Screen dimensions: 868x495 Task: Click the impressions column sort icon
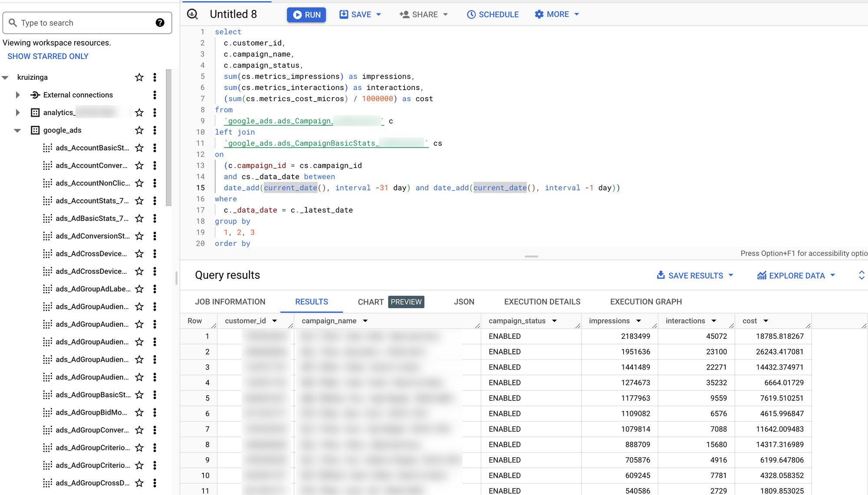point(640,321)
